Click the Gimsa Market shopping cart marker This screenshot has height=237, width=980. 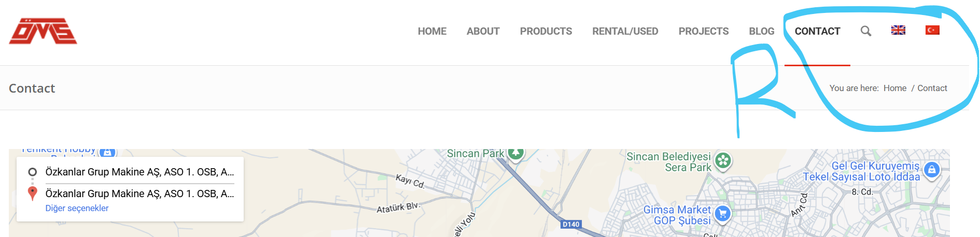(x=722, y=214)
